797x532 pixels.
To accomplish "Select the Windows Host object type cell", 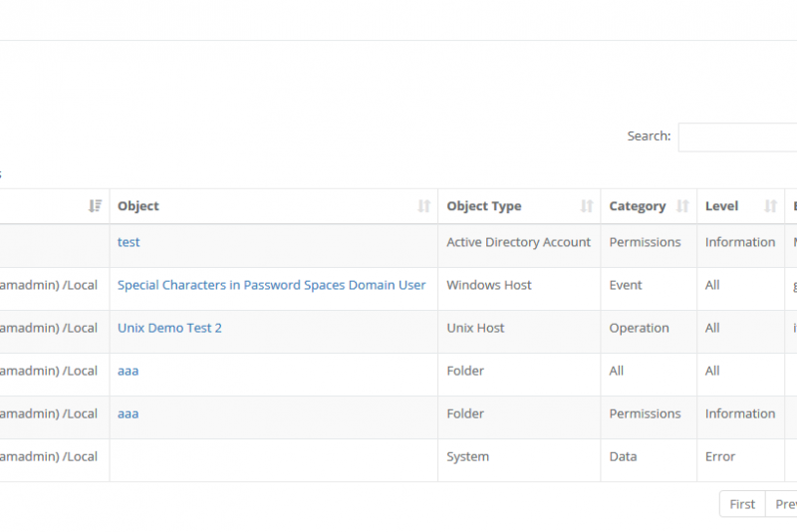I will 489,285.
